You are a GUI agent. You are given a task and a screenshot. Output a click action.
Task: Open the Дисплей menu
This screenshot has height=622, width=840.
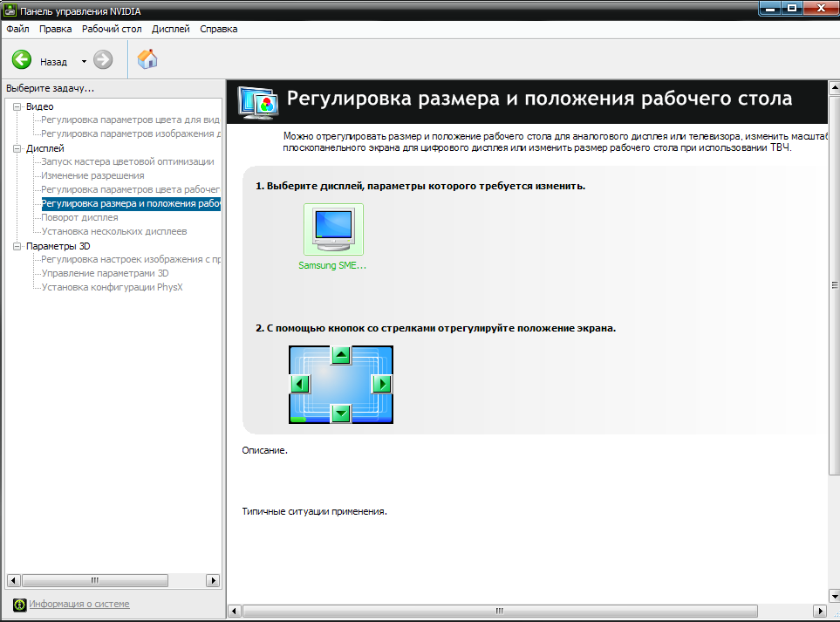tap(170, 29)
